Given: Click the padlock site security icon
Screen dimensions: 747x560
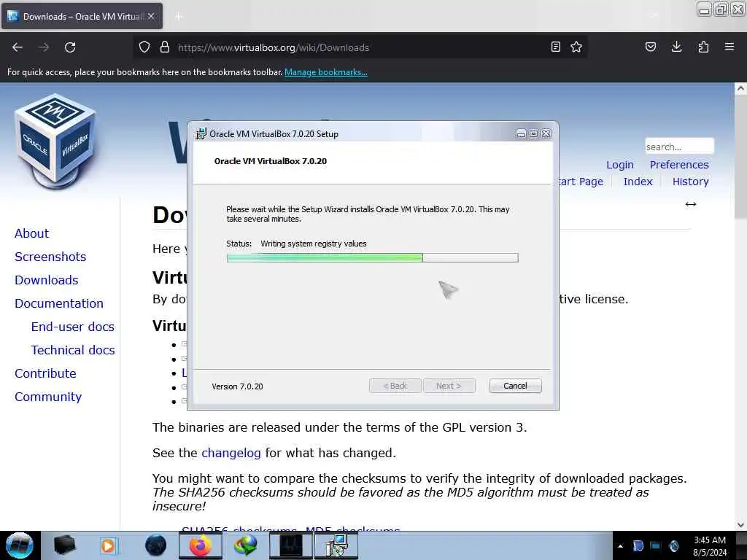Looking at the screenshot, I should tap(165, 47).
